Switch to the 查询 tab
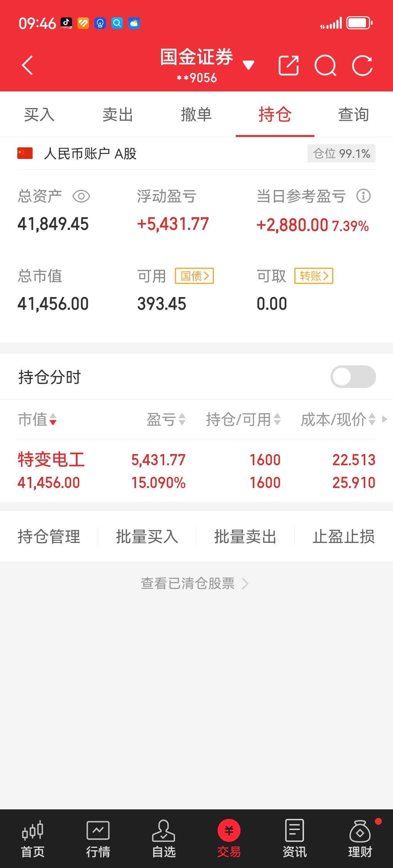 pyautogui.click(x=354, y=115)
